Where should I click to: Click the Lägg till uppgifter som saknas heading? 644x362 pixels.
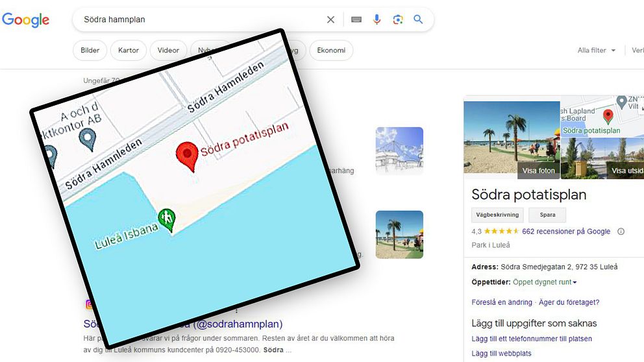tap(534, 324)
